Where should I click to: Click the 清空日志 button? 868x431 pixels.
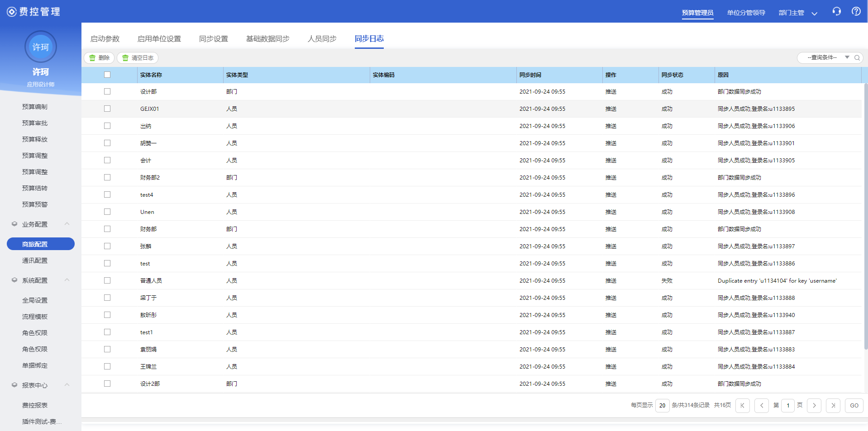138,58
